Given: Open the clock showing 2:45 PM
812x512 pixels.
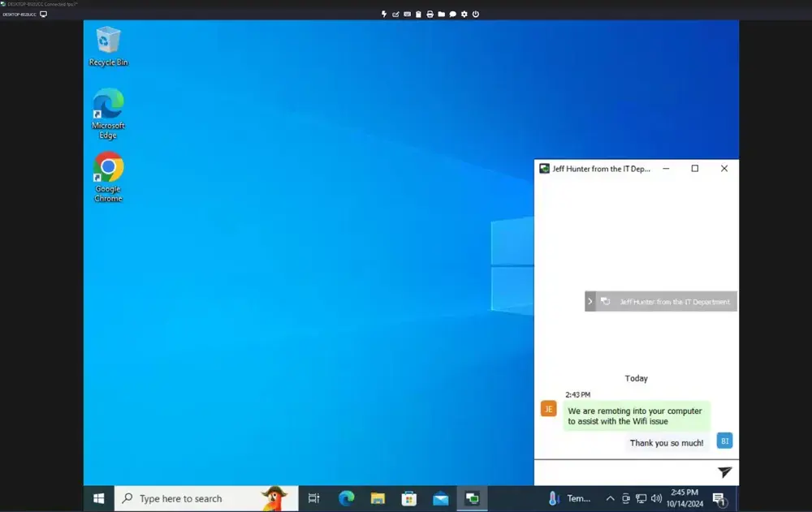Looking at the screenshot, I should 685,498.
